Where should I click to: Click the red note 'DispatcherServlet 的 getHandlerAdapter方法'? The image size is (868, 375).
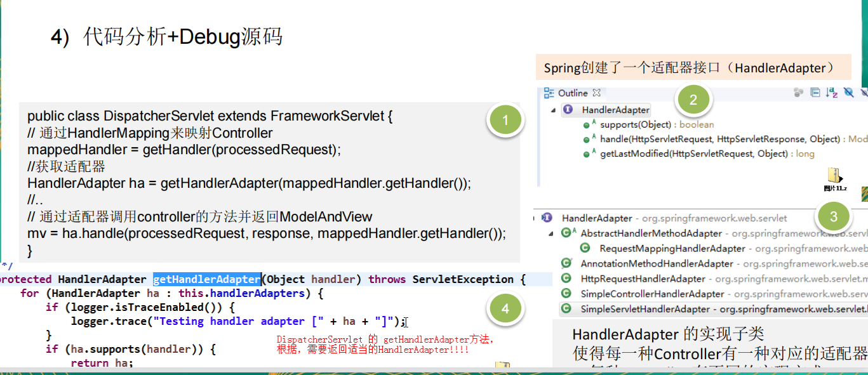click(x=384, y=340)
